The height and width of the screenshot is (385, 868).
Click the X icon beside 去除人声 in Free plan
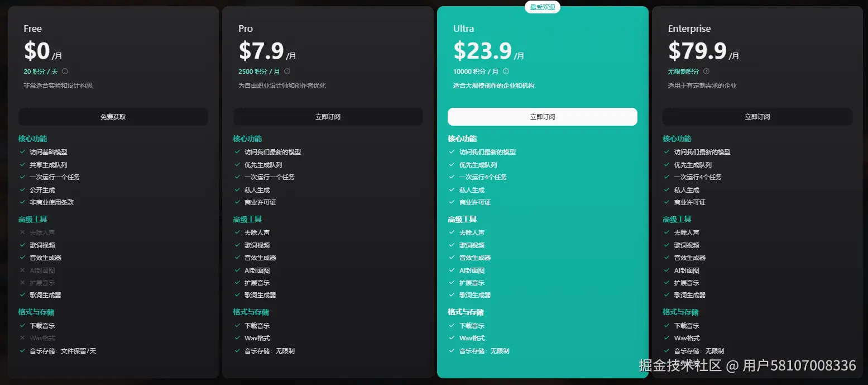22,232
